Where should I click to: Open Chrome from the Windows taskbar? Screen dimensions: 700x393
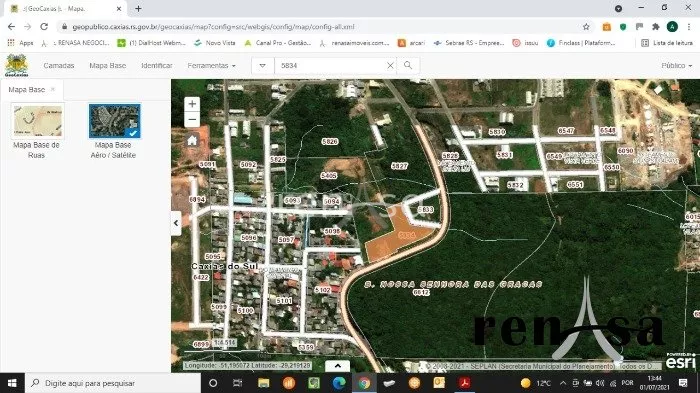pos(364,383)
